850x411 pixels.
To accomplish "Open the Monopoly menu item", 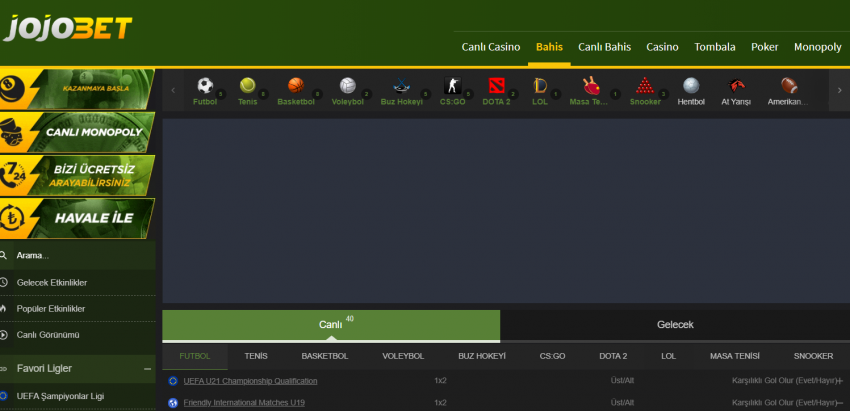I will tap(817, 47).
